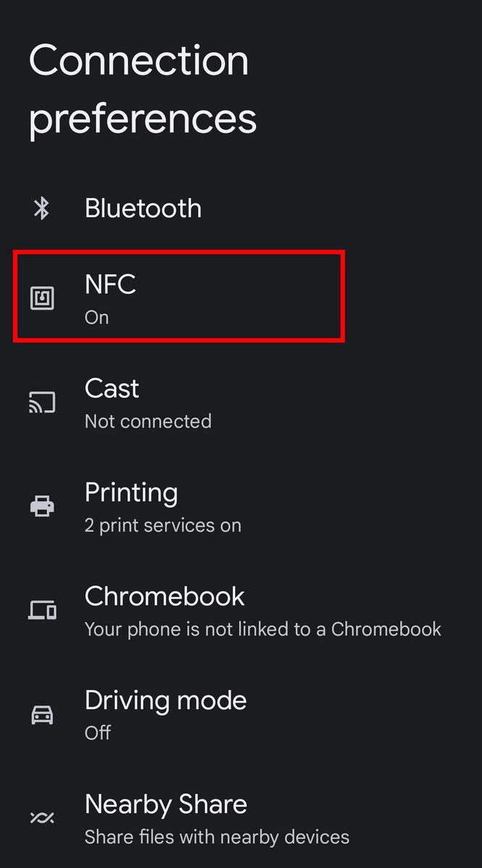Tap the NFC icon inside the red highlight
Screen dimensions: 482x868
pyautogui.click(x=42, y=297)
